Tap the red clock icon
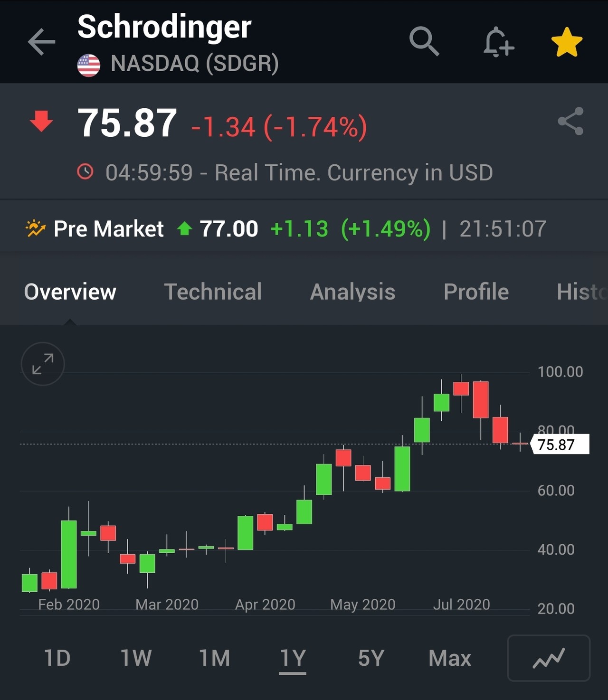This screenshot has height=700, width=608. pyautogui.click(x=85, y=172)
